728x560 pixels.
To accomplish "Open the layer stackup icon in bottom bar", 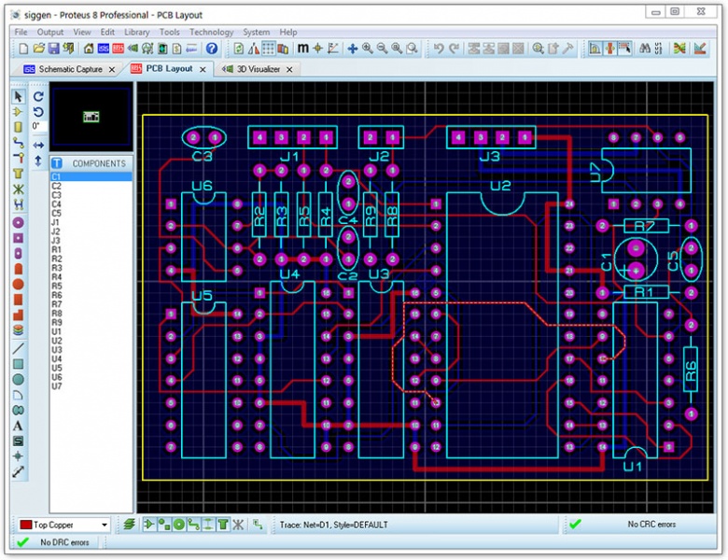I will pos(130,525).
